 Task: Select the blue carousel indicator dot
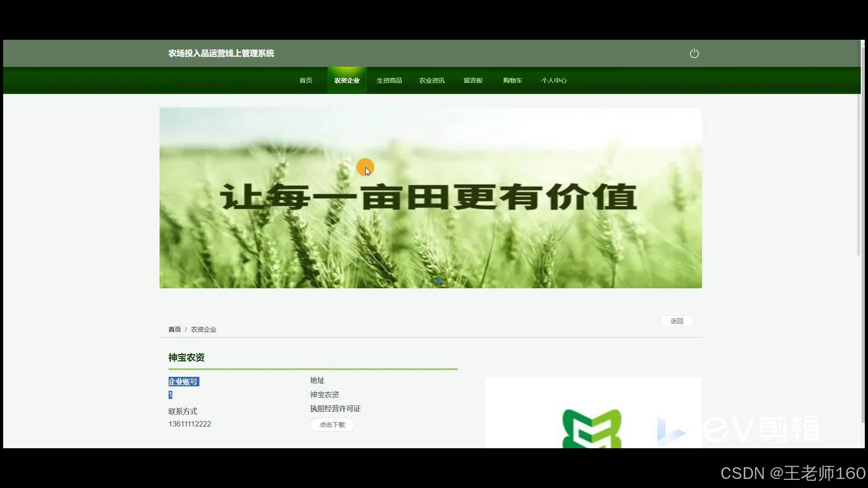point(438,281)
